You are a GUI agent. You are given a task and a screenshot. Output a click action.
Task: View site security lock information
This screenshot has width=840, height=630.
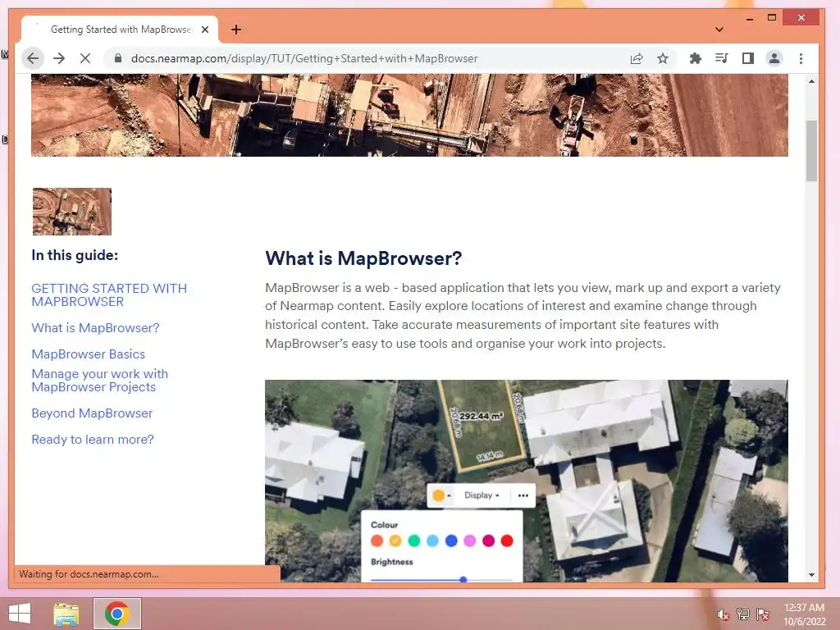tap(118, 58)
